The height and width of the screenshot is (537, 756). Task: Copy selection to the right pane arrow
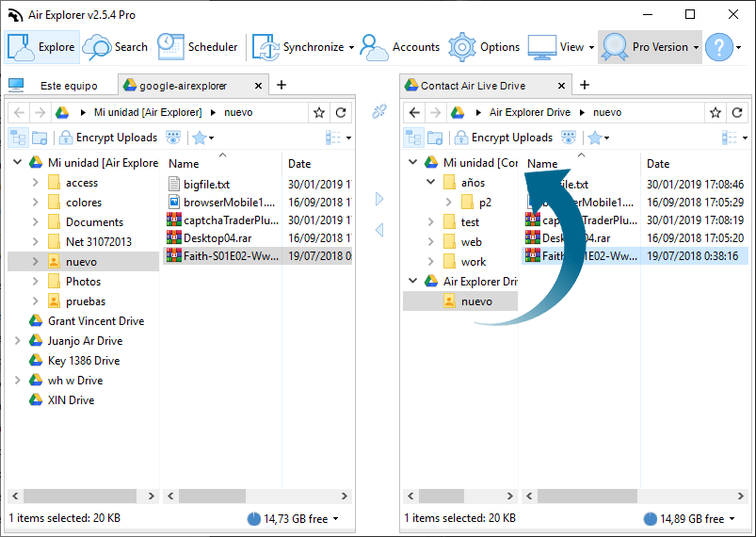click(379, 199)
